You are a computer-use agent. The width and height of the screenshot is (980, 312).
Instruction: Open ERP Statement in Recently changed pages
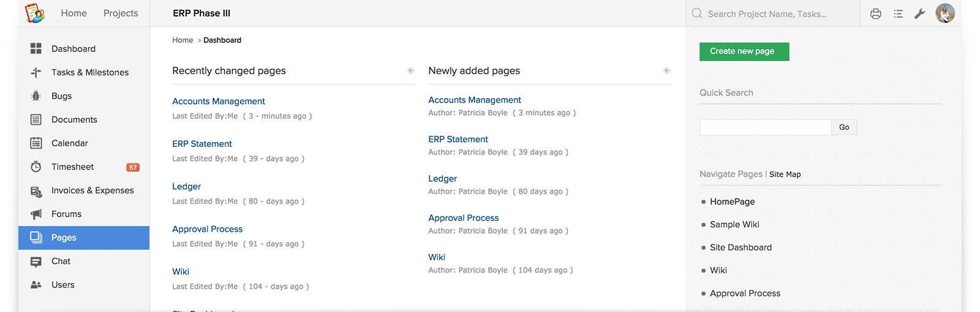click(x=202, y=144)
